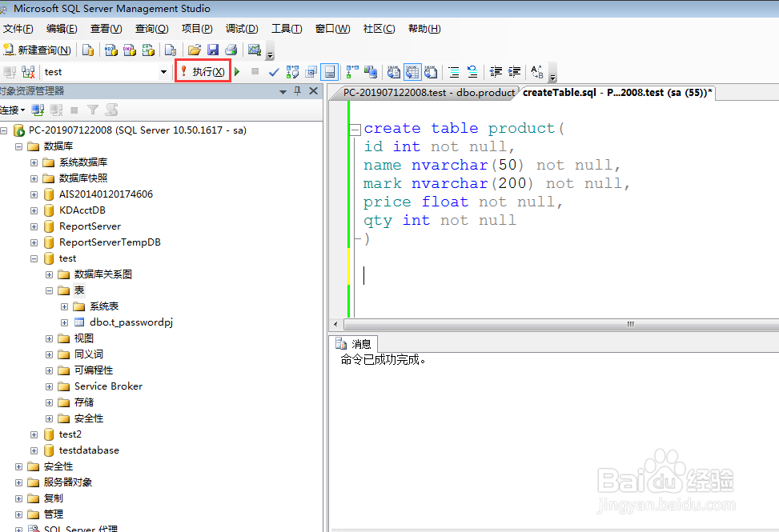
Task: Uncomment the selected lines
Action: point(472,72)
